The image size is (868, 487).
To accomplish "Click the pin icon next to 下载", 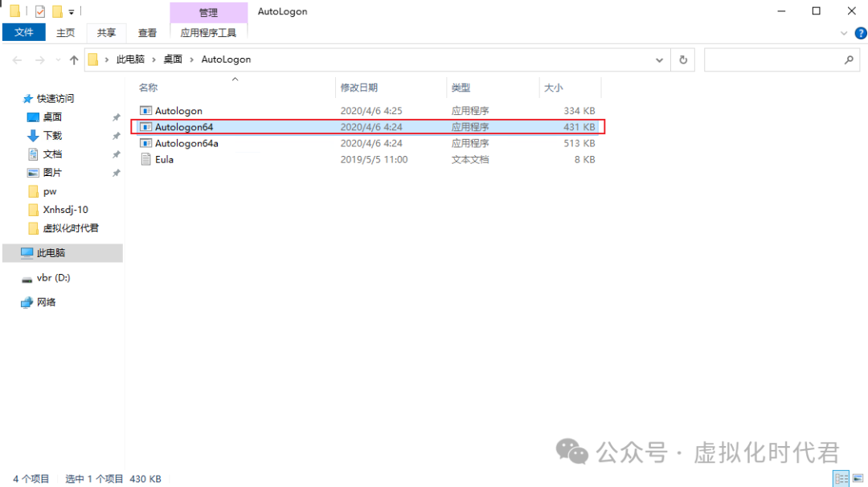I will [x=117, y=136].
